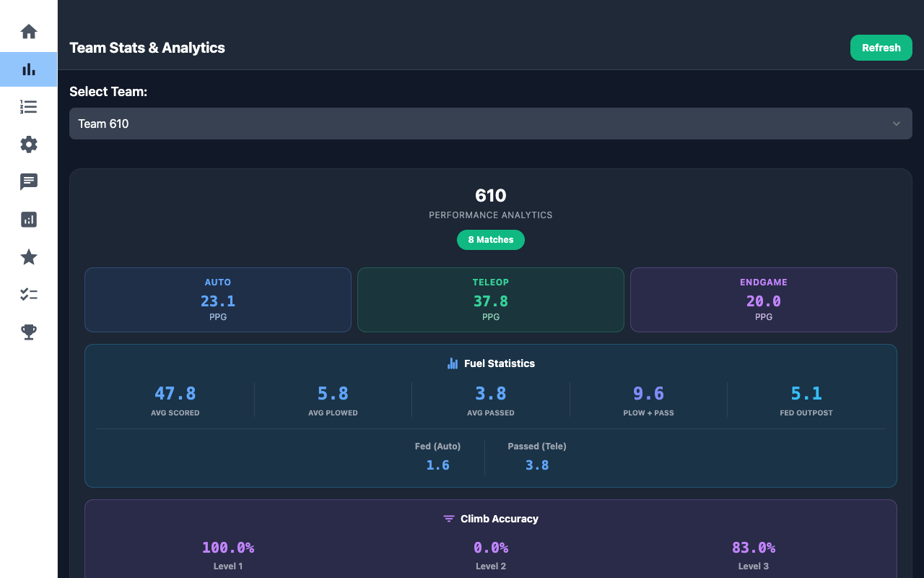Select the TELEOP 37.8 PPG card
Viewport: 924px width, 578px height.
491,300
